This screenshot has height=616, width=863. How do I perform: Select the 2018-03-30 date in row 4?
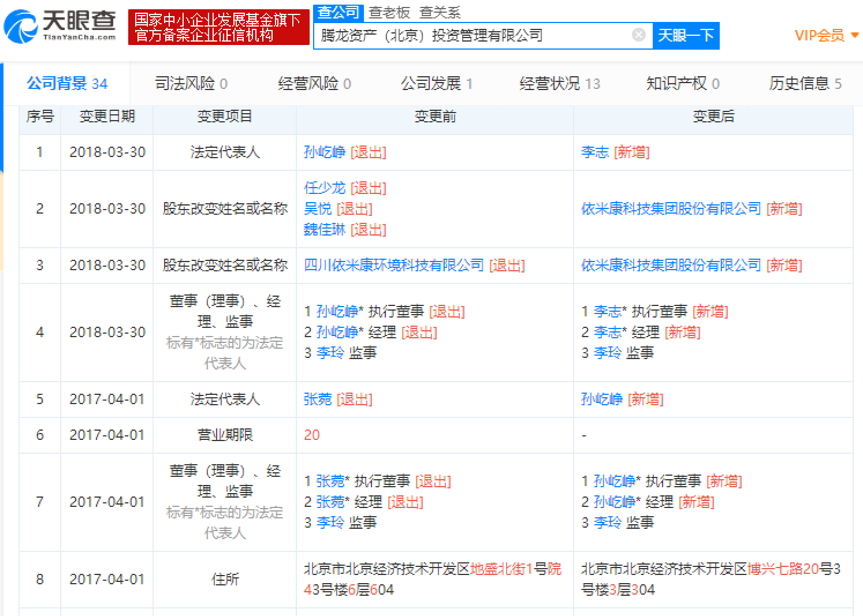click(x=107, y=333)
